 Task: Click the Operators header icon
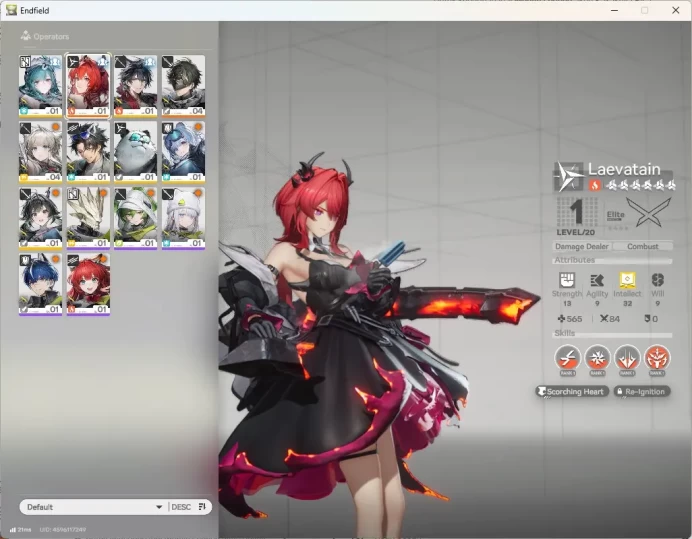tap(26, 36)
